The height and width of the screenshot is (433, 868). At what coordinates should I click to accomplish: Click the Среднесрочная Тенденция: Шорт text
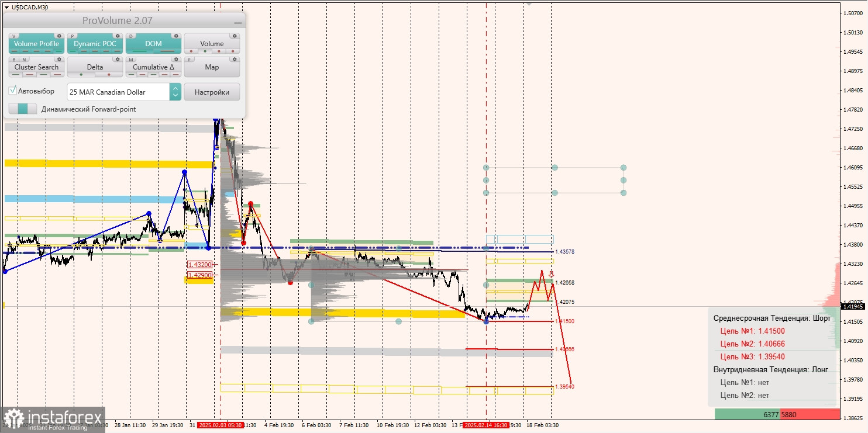(771, 318)
